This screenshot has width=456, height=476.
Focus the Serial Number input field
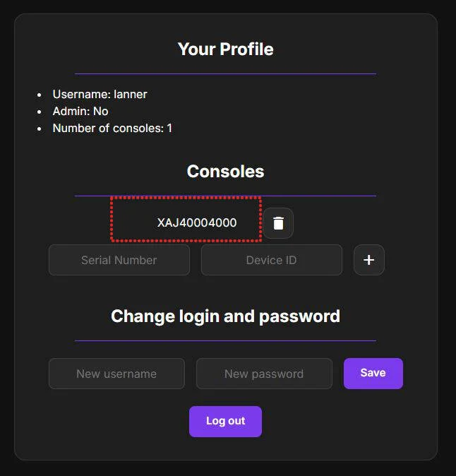(x=119, y=260)
